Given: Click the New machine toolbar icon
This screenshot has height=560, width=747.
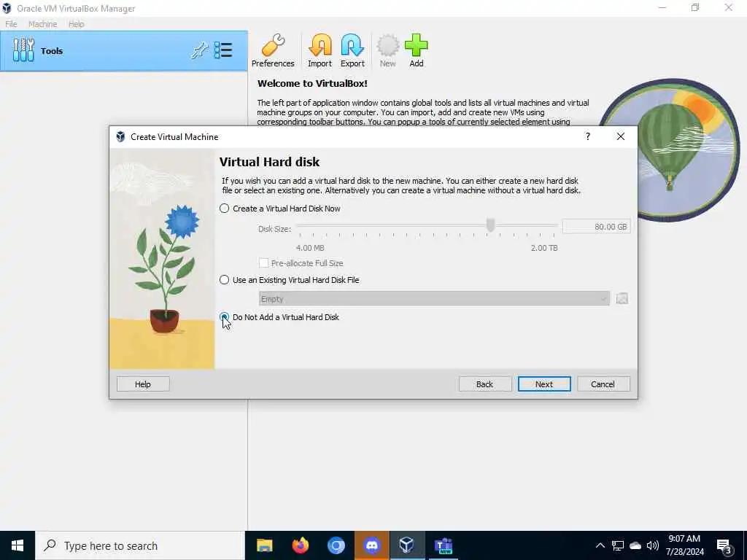Looking at the screenshot, I should pos(387,51).
